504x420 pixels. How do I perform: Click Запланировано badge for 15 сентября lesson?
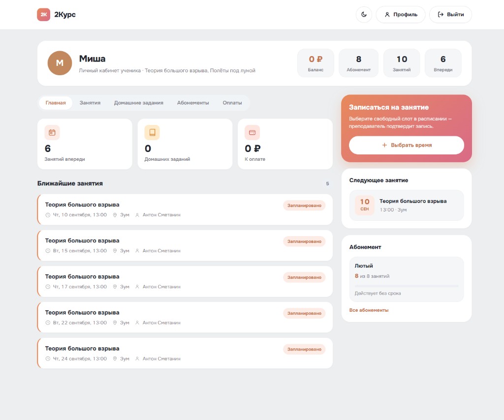click(304, 241)
